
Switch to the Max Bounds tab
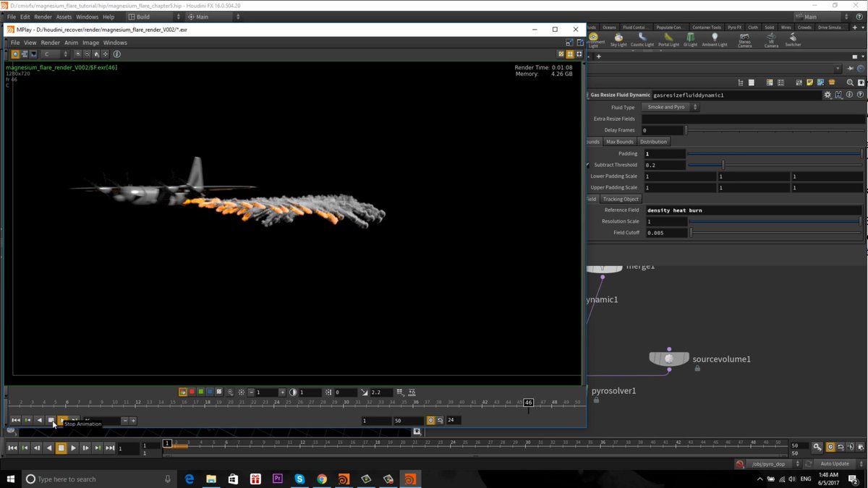pyautogui.click(x=619, y=142)
